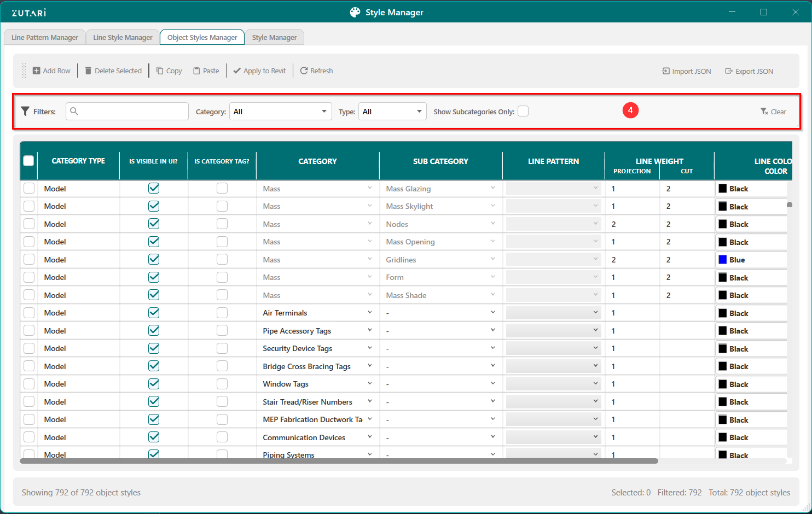Open the Line Style Manager tab
The image size is (812, 514).
123,37
